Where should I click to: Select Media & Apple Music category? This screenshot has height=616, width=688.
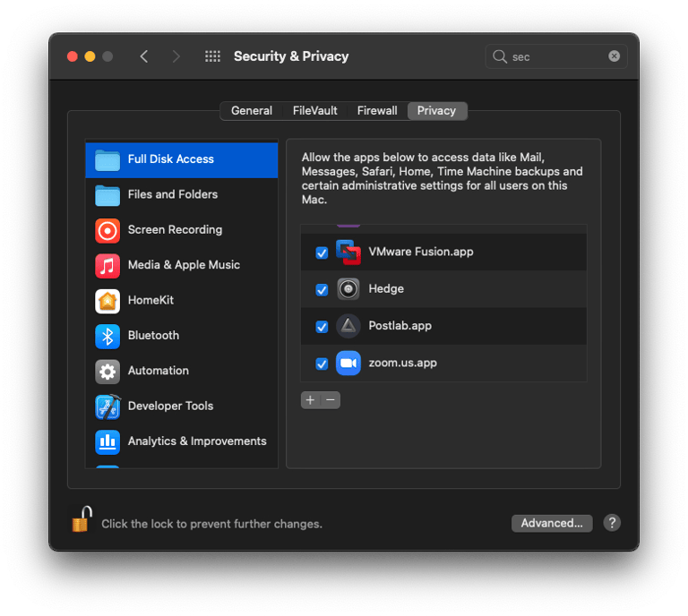click(184, 265)
